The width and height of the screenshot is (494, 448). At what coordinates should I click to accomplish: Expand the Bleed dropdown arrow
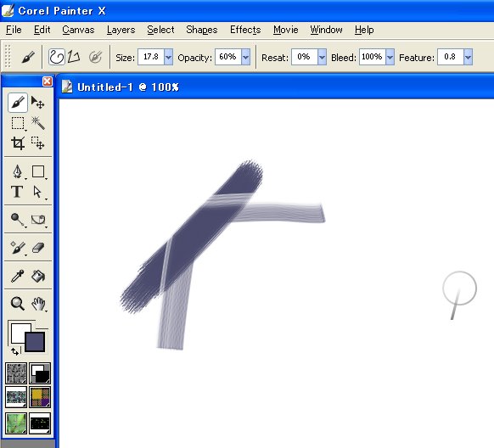[x=390, y=58]
